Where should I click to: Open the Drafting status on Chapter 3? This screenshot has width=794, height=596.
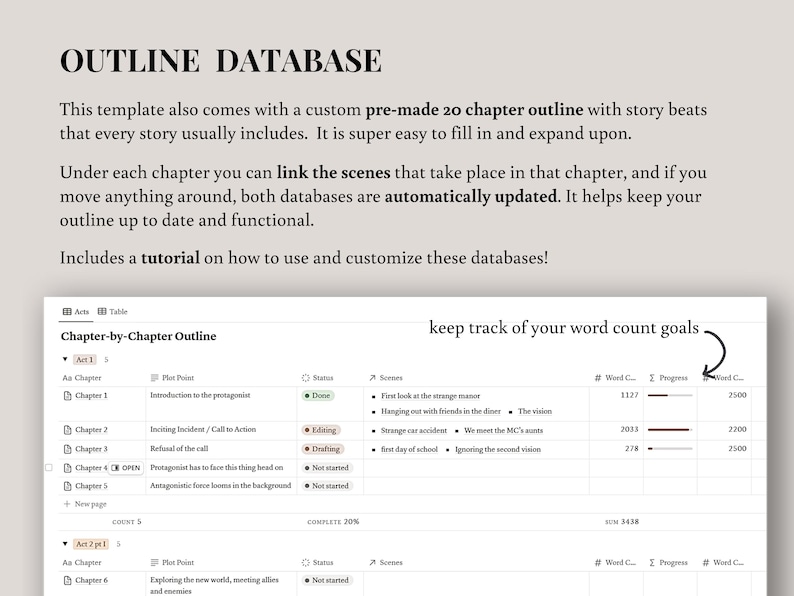(x=323, y=449)
